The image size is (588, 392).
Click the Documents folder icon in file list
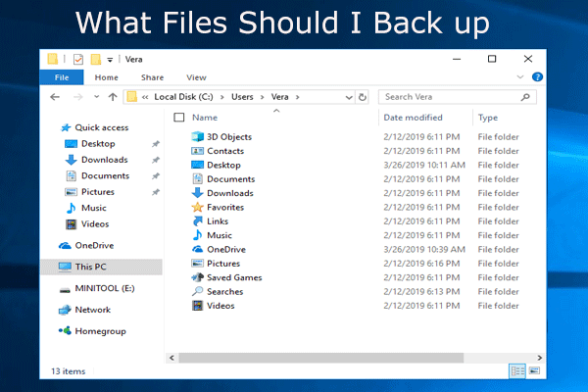(197, 179)
